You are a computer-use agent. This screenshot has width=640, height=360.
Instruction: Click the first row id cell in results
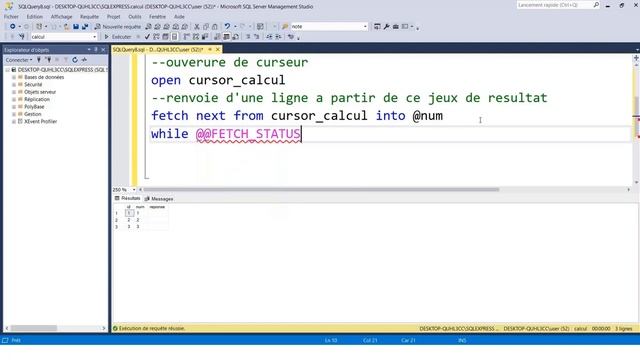(129, 213)
